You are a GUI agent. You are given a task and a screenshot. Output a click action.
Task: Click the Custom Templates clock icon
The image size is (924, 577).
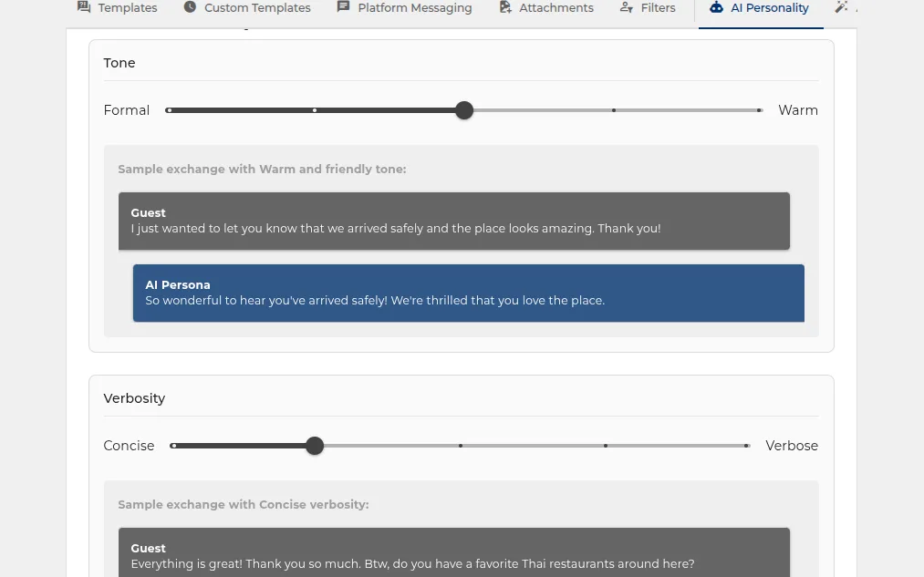click(x=190, y=7)
